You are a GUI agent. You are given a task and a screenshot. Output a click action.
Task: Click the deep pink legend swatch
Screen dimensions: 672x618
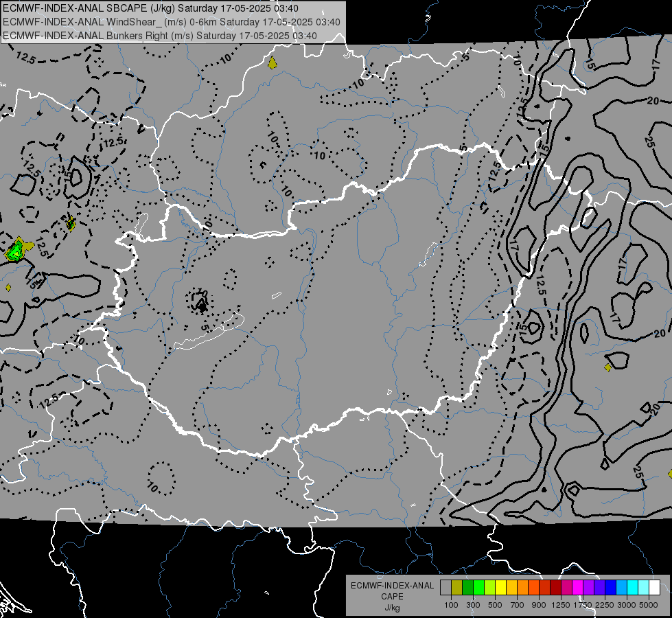pos(566,587)
